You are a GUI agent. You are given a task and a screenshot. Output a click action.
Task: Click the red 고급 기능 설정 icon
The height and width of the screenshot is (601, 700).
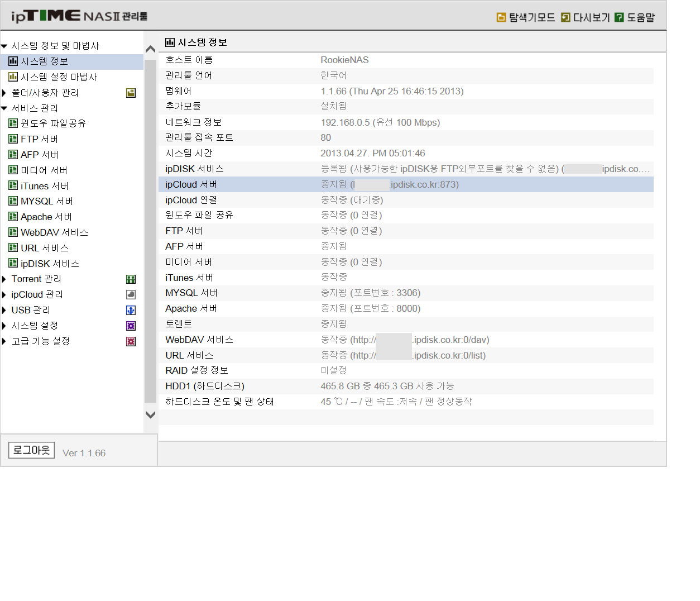(131, 341)
